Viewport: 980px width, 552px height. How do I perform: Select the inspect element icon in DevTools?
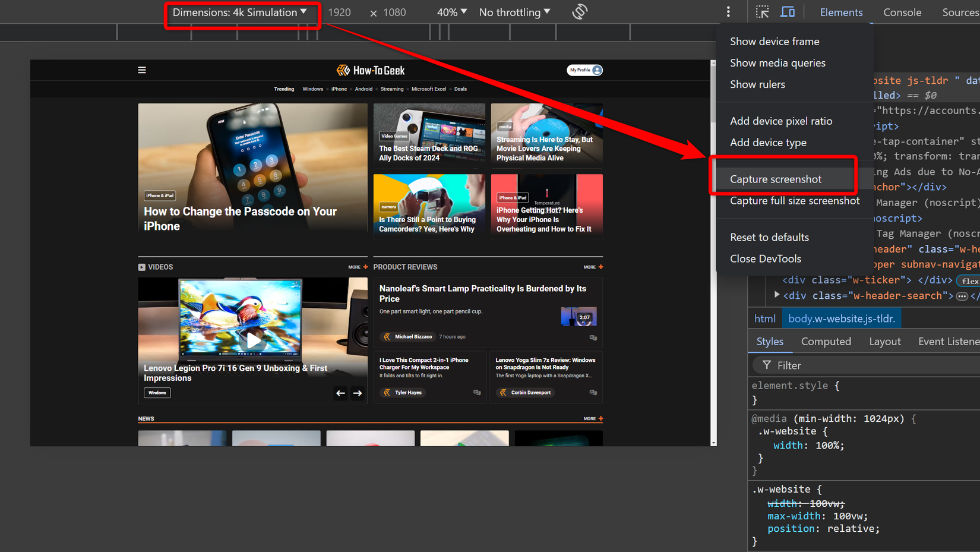coord(762,11)
